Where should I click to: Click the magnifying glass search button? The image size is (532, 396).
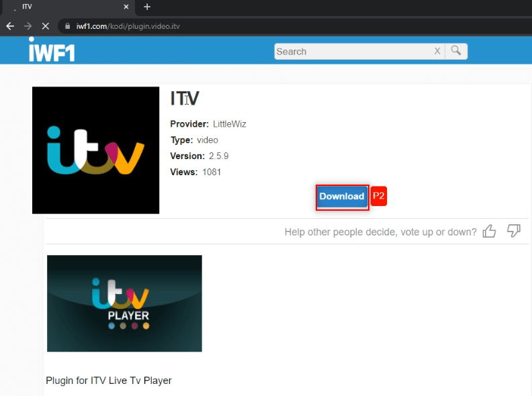(x=456, y=51)
